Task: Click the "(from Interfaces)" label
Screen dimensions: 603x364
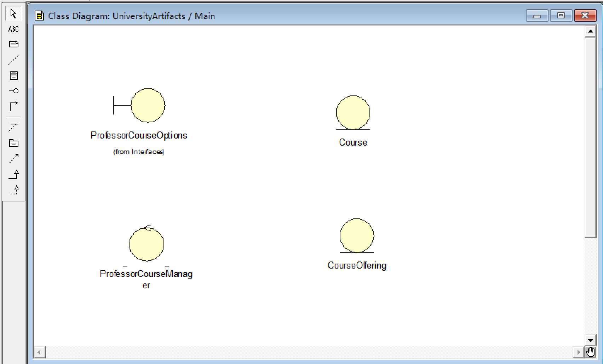Action: 139,152
